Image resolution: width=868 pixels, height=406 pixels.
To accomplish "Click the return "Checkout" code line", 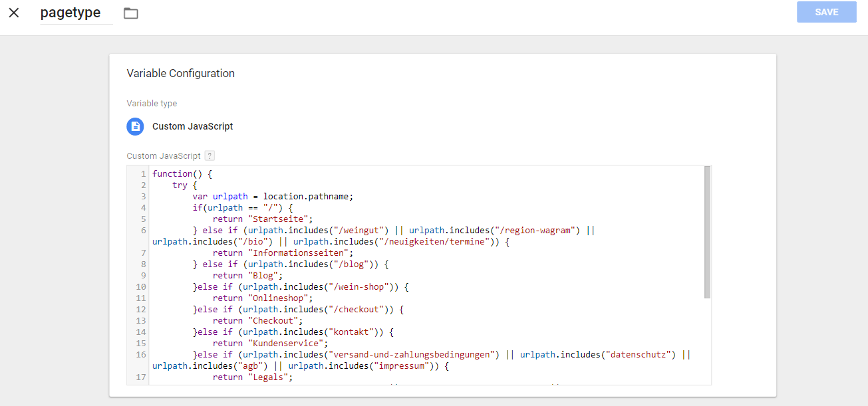I will [x=258, y=321].
